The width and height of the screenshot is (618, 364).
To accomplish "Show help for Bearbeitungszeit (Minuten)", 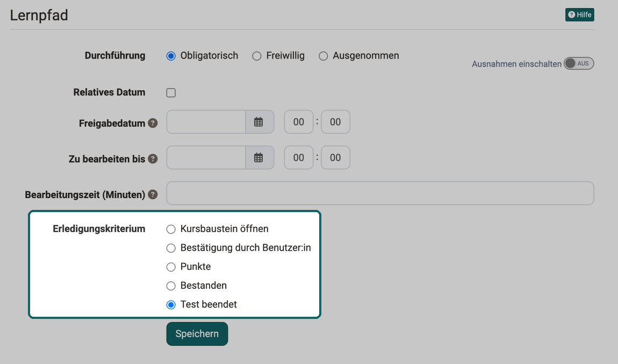I will pos(153,194).
